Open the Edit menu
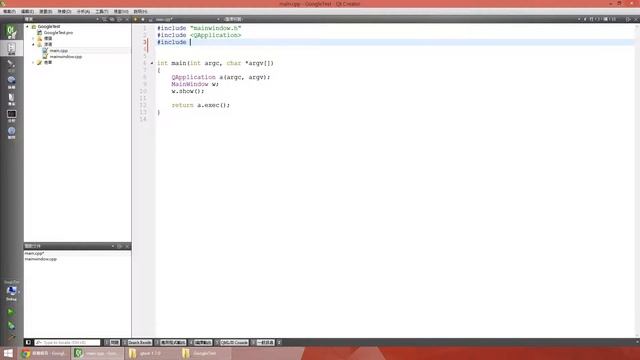This screenshot has width=640, height=360. pos(27,11)
